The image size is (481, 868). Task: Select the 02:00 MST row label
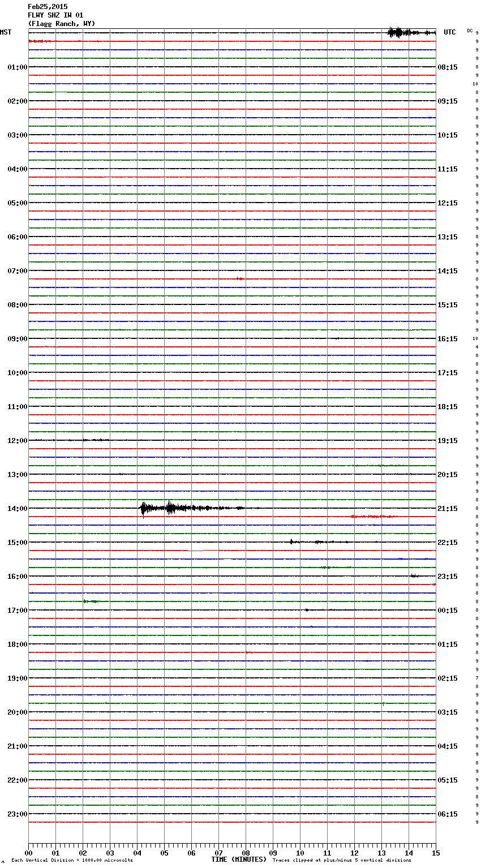(18, 101)
